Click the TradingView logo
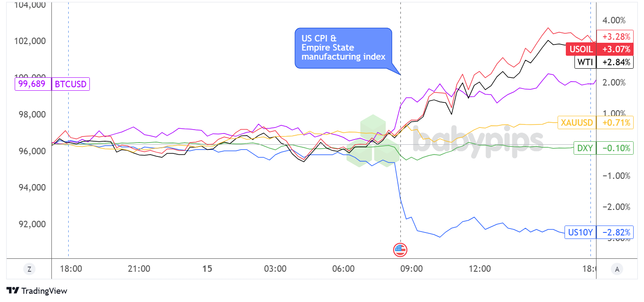This screenshot has height=302, width=644. pyautogui.click(x=37, y=291)
